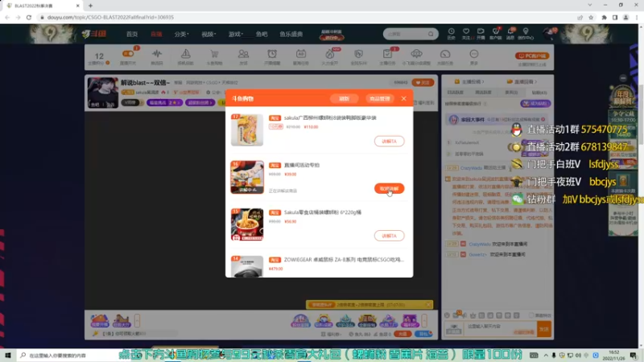
Task: Open thumbnail of 直播间活动专拍 product
Action: pos(247,177)
